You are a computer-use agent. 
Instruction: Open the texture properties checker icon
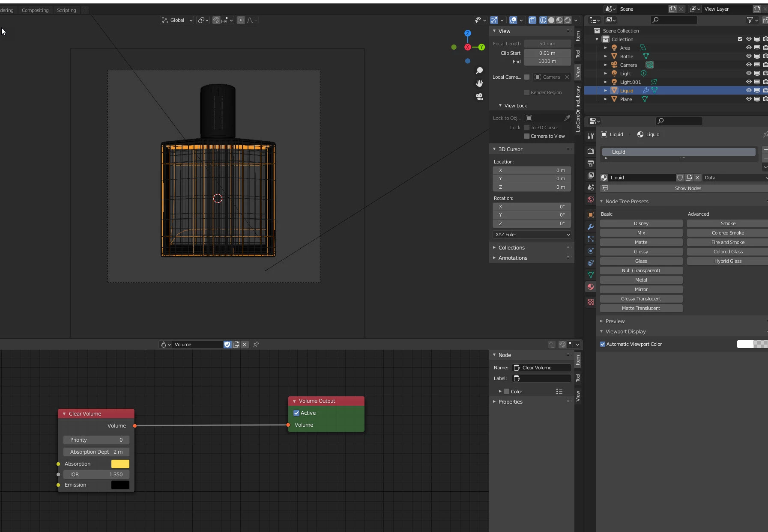tap(591, 302)
